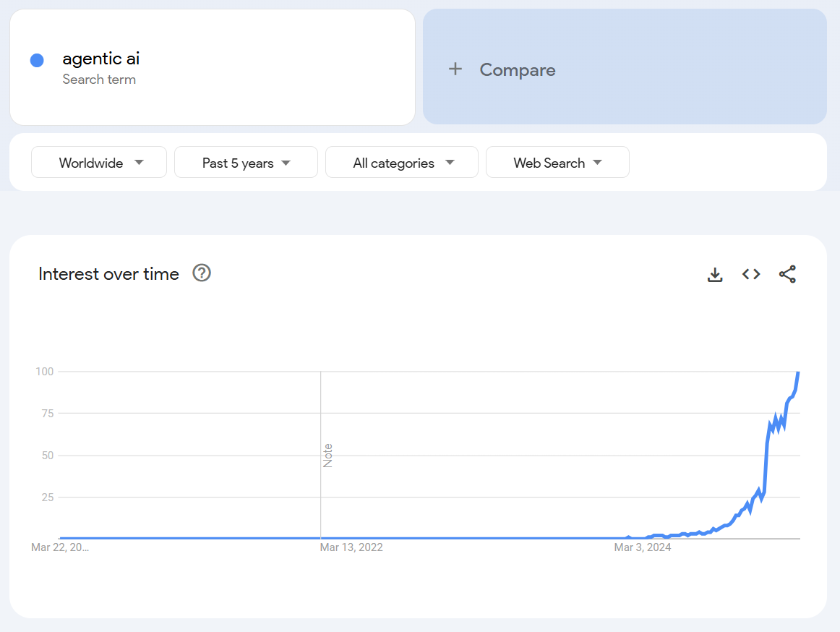Click the Mar 3, 2024 axis label
The width and height of the screenshot is (840, 632).
642,547
